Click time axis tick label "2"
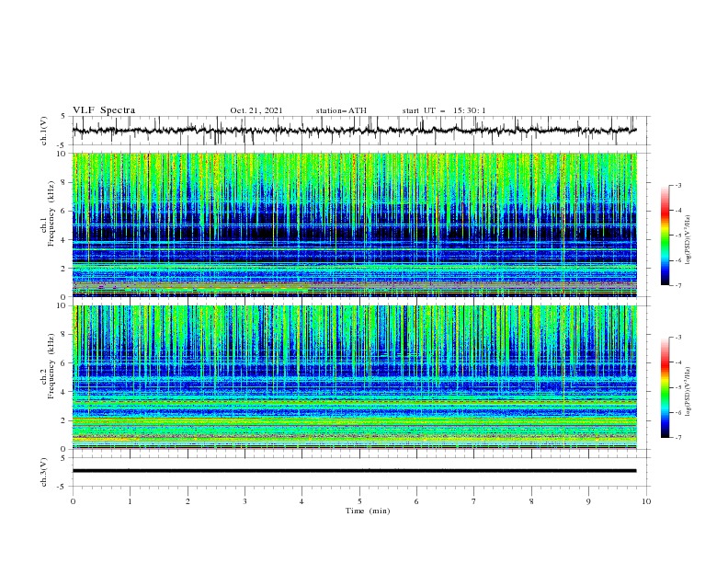728x563 pixels. 188,501
